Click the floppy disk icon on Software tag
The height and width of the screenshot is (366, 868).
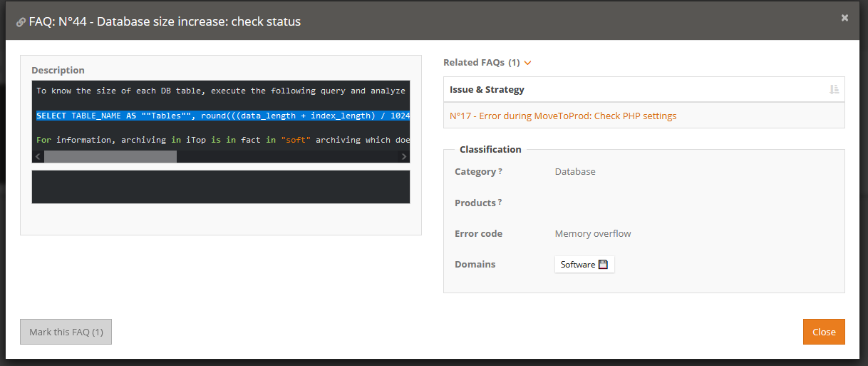pyautogui.click(x=603, y=265)
